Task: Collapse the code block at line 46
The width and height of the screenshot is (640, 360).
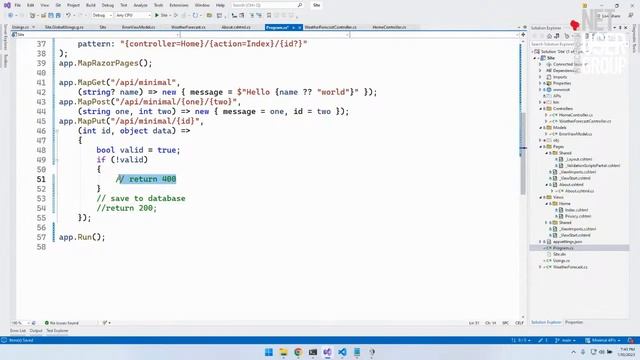Action: click(x=57, y=131)
